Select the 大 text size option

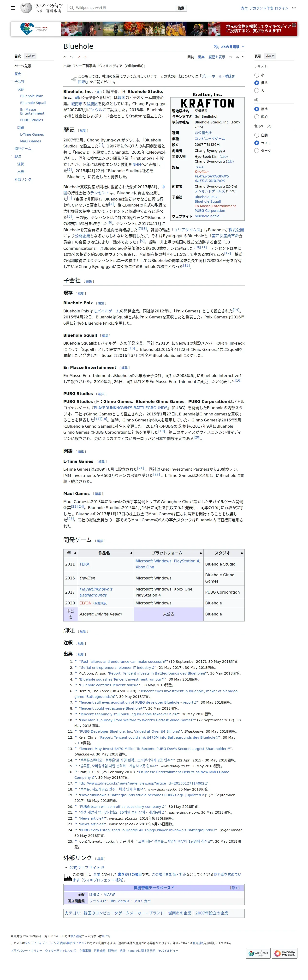257,91
